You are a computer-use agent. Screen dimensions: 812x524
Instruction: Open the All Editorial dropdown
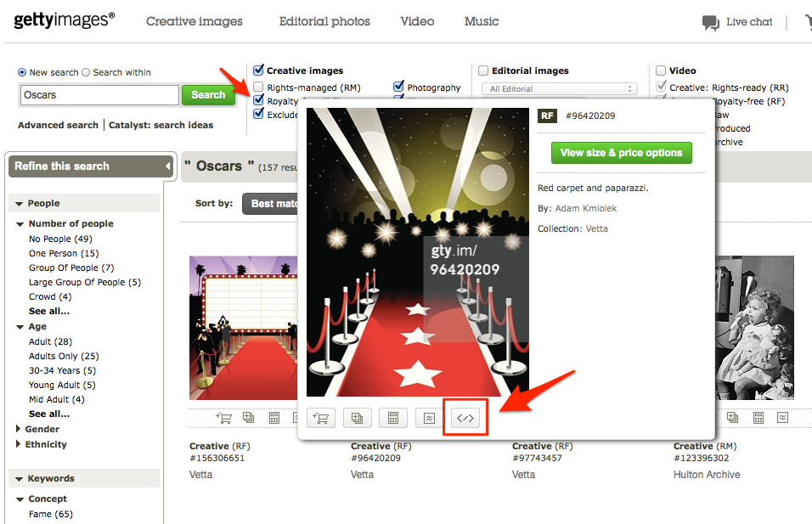559,88
